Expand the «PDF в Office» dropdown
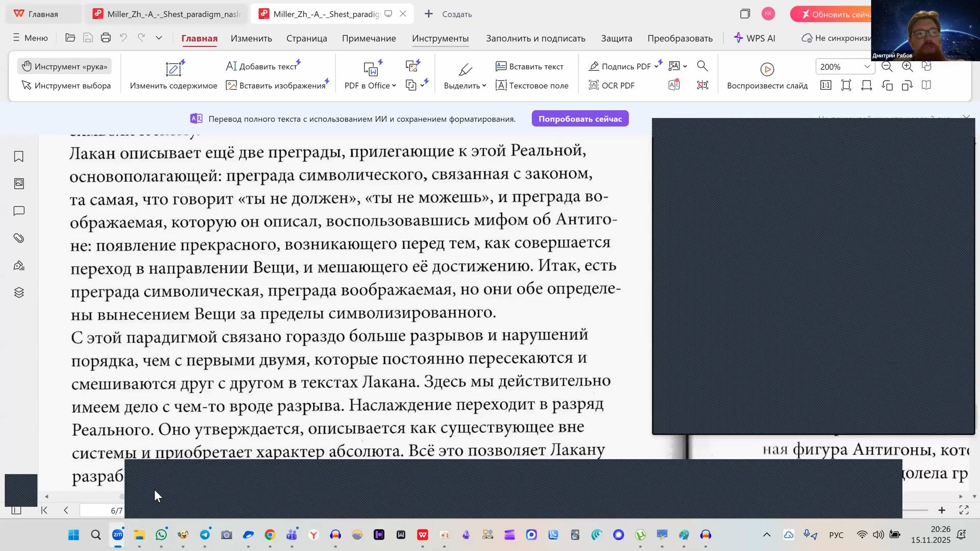This screenshot has height=551, width=980. pyautogui.click(x=394, y=86)
